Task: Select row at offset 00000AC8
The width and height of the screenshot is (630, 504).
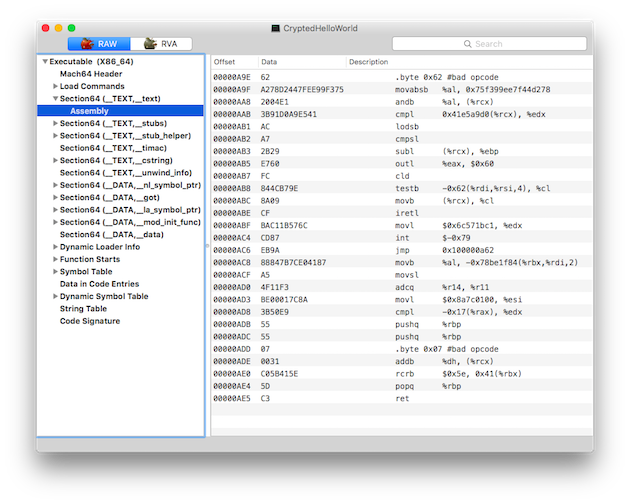Action: pos(402,262)
